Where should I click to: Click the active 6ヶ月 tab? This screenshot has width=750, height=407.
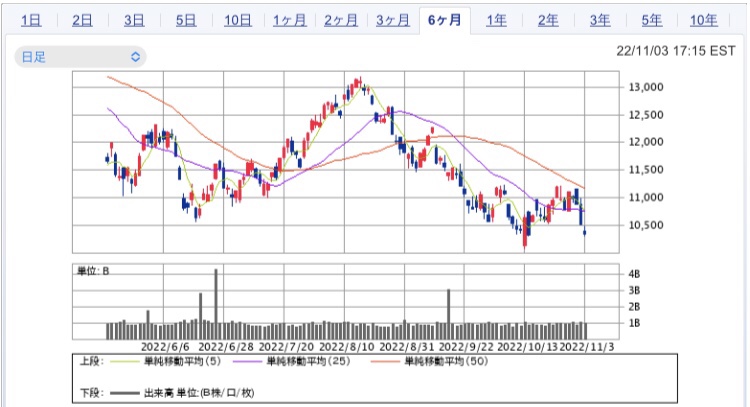[445, 20]
